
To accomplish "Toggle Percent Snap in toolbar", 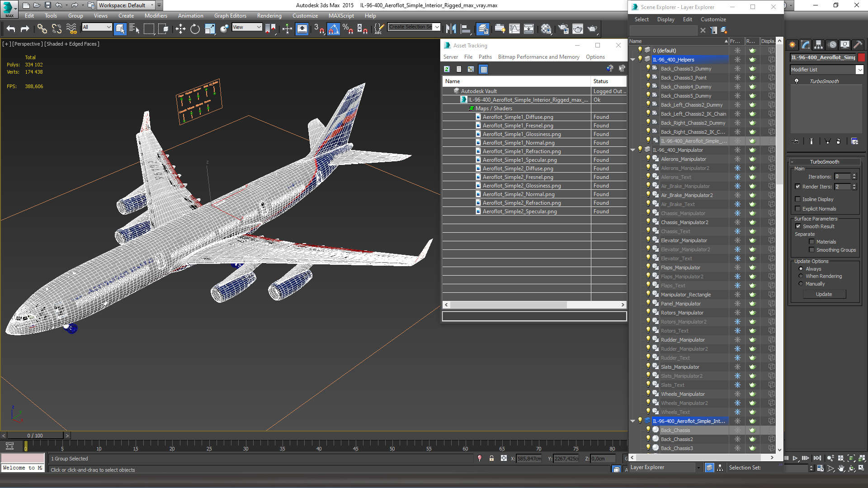I will 348,29.
